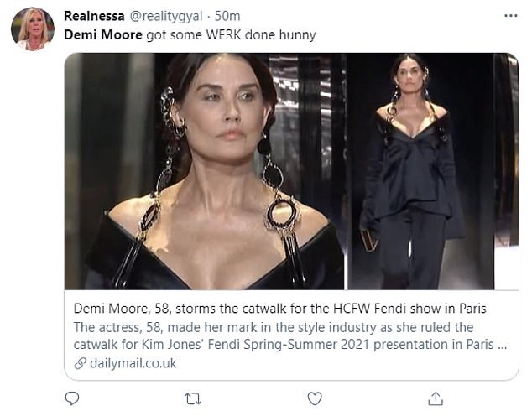Open the Realnessa display name link
The image size is (532, 416).
[x=95, y=16]
